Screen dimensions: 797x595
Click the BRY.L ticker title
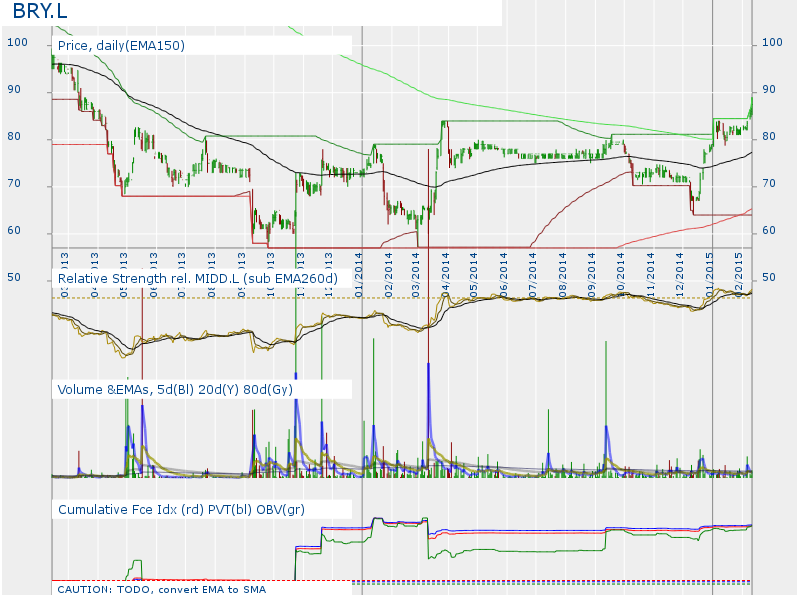(x=40, y=11)
